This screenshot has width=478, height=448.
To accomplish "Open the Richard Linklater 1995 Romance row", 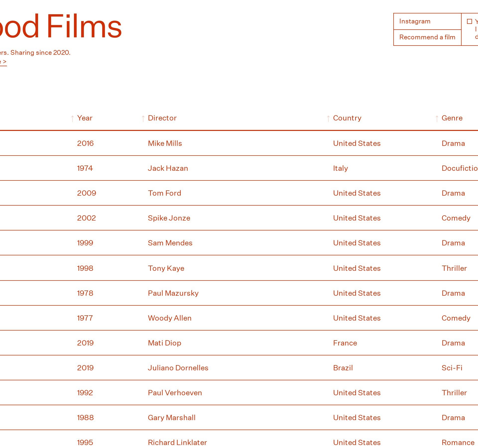I will [177, 443].
